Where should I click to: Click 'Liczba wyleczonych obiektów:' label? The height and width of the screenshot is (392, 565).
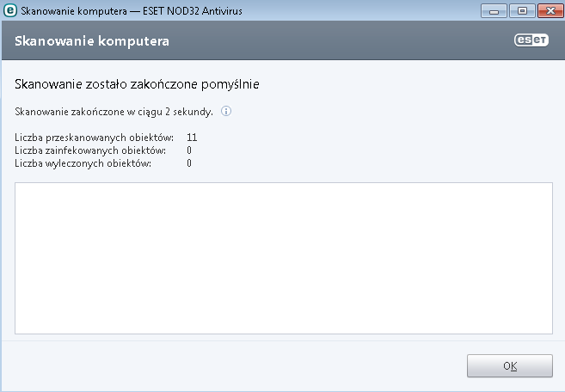point(83,163)
